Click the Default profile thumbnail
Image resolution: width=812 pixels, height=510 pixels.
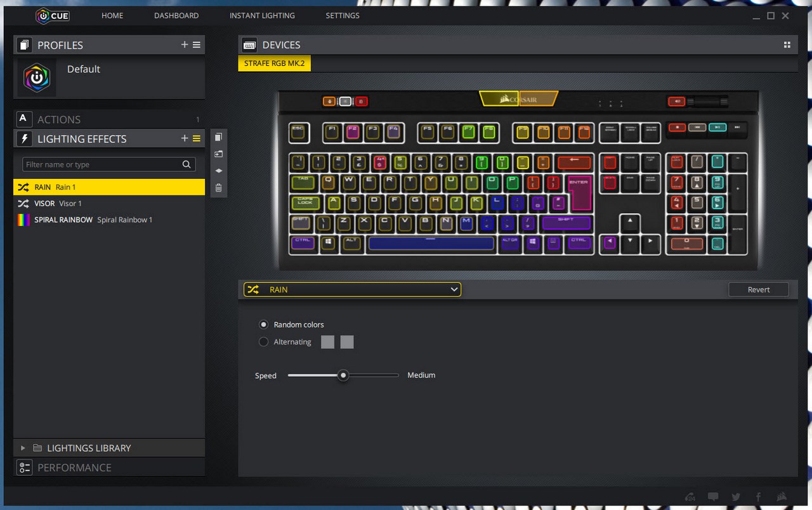coord(37,77)
